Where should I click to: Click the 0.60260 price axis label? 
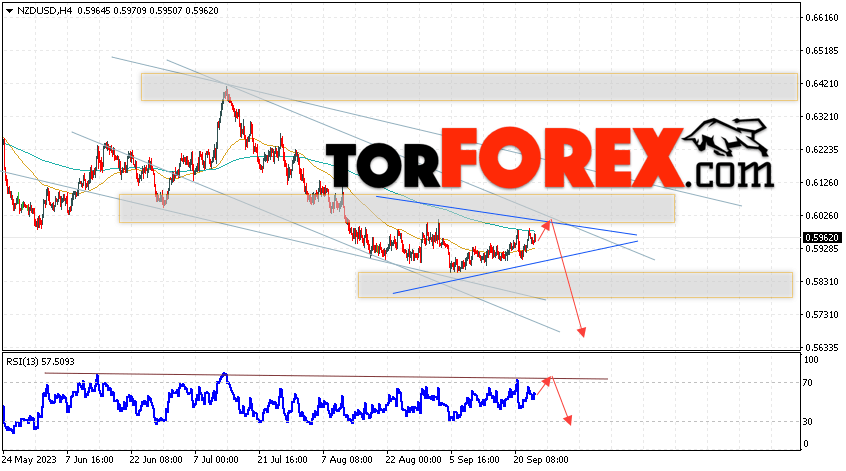point(822,216)
